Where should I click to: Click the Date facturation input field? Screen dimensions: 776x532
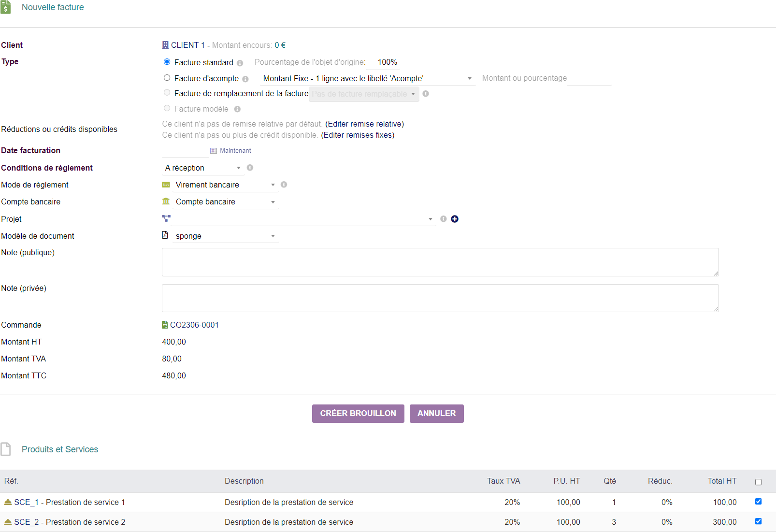pos(185,151)
